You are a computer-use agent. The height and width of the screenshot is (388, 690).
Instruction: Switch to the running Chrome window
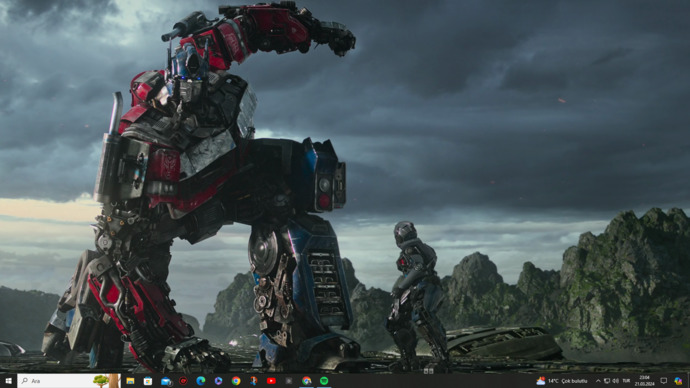(x=306, y=381)
